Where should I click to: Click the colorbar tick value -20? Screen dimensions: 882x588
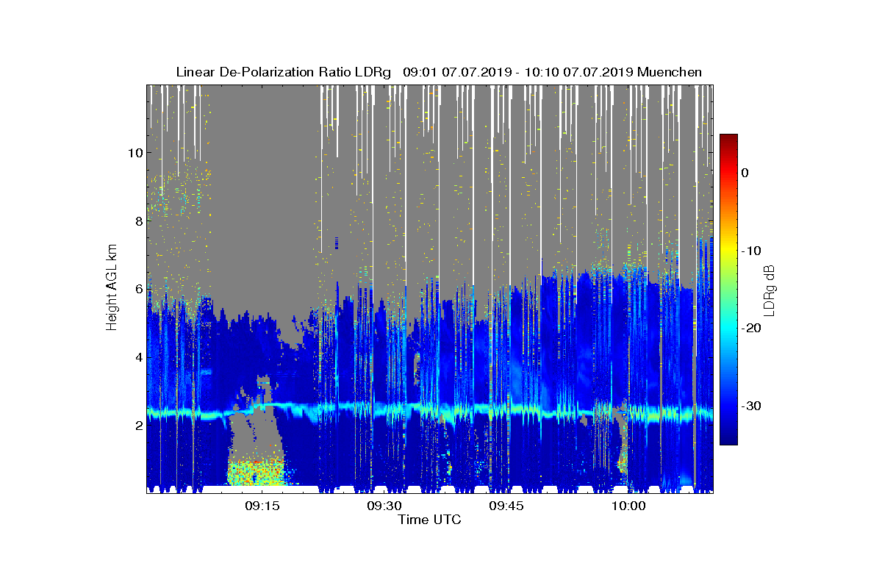point(750,329)
